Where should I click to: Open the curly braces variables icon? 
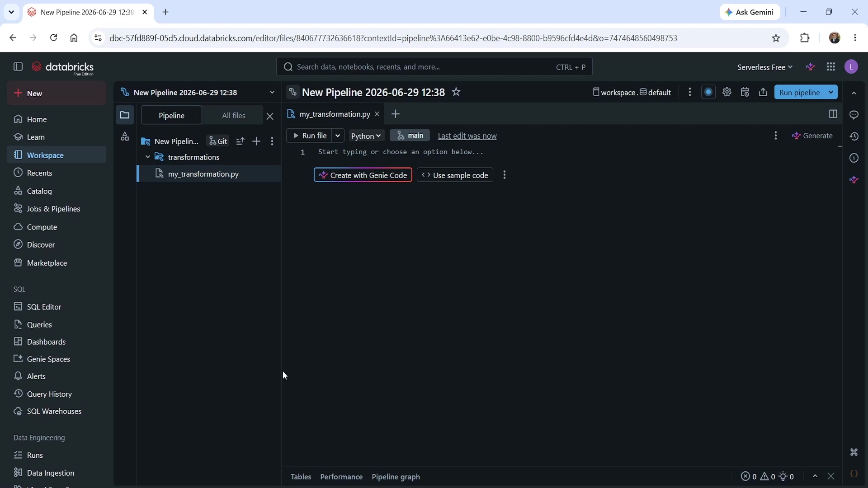click(854, 474)
